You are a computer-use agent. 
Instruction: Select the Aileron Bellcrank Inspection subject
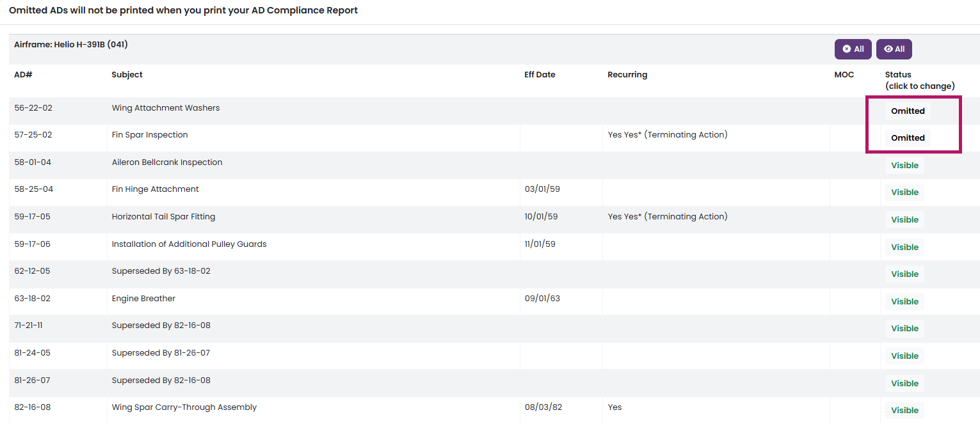[x=167, y=162]
